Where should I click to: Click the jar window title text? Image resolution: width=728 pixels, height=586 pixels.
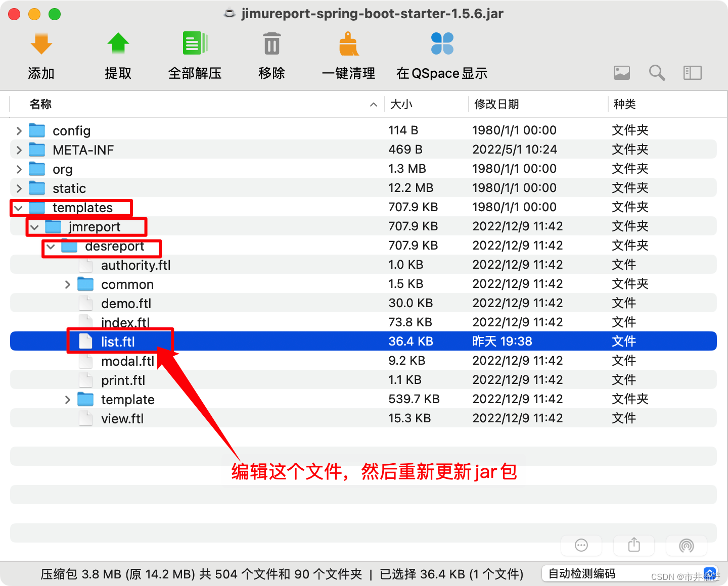point(372,14)
